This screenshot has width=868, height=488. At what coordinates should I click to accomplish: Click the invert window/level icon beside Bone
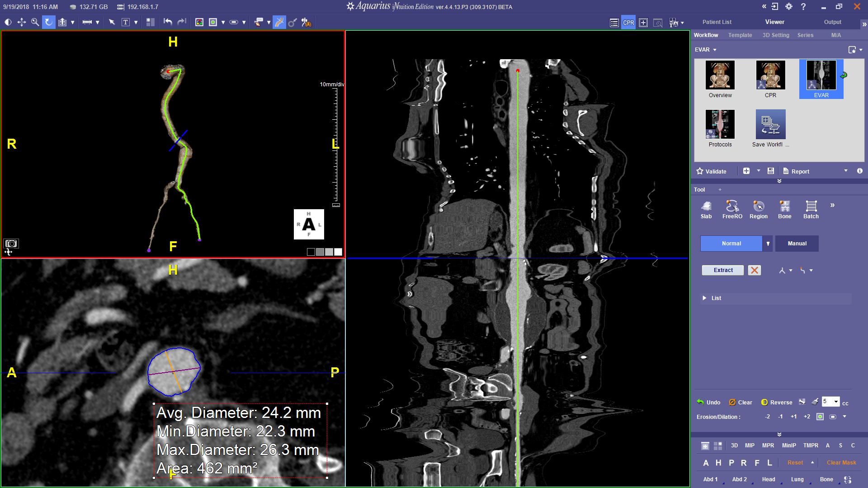click(848, 479)
